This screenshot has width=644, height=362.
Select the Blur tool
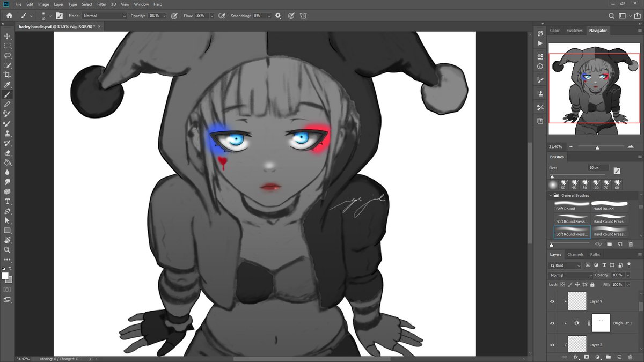(8, 172)
